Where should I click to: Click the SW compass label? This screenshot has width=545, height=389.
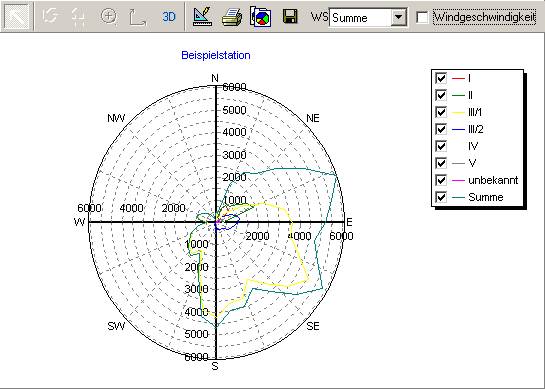pos(116,326)
